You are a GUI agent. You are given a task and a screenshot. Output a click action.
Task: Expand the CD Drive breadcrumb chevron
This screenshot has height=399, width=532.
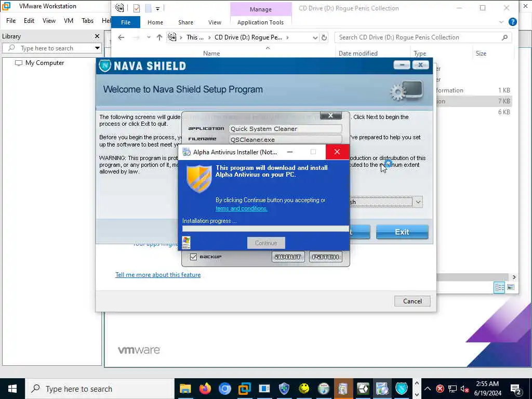pos(287,37)
